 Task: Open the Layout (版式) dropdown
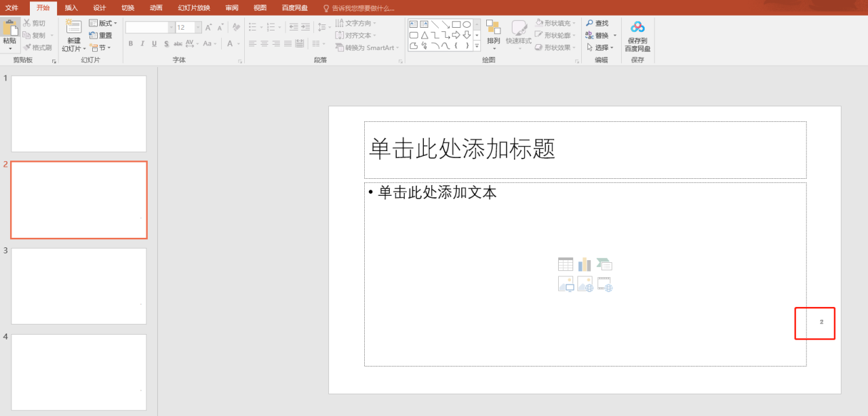click(104, 22)
